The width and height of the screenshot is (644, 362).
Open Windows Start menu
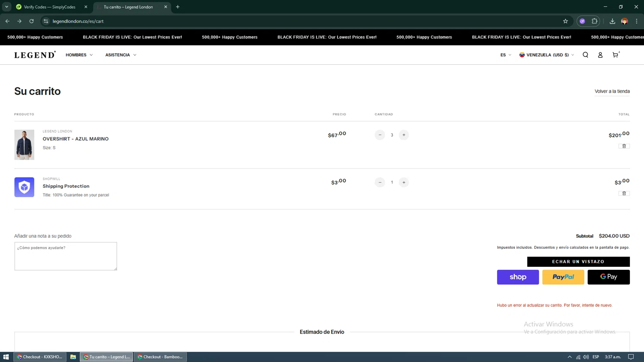tap(6, 357)
